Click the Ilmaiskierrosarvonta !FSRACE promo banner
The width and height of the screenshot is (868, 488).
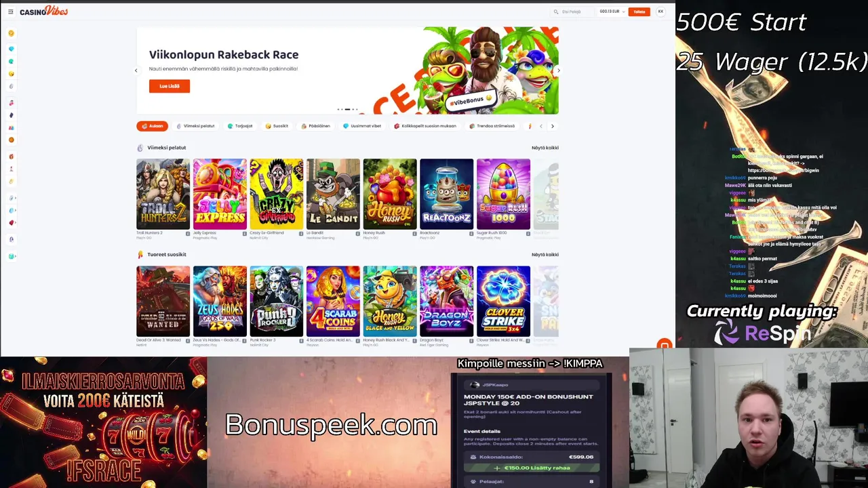coord(103,422)
